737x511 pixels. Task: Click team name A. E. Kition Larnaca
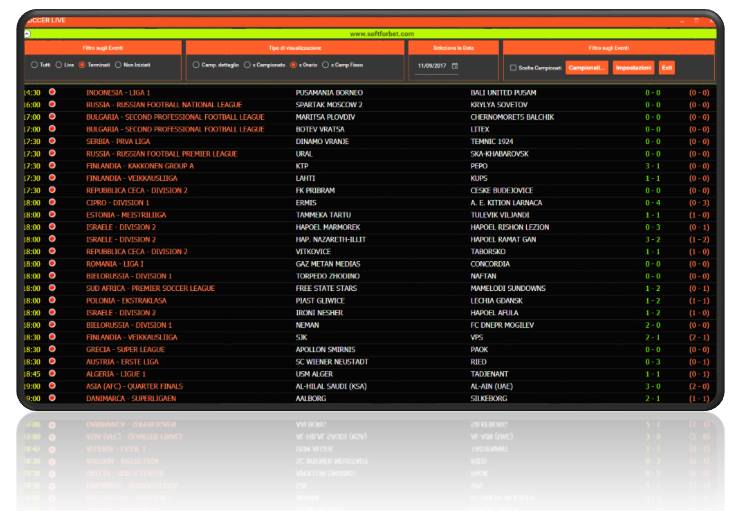[x=506, y=203]
